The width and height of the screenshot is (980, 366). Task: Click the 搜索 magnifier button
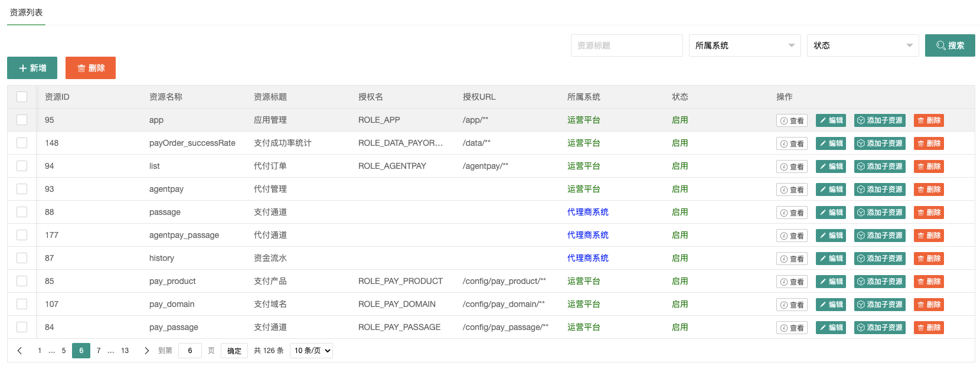(949, 45)
